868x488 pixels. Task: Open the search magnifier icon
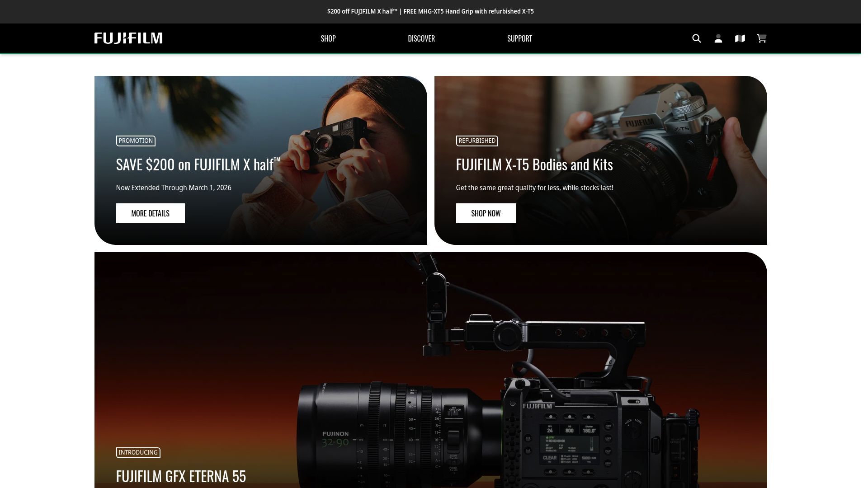[697, 38]
